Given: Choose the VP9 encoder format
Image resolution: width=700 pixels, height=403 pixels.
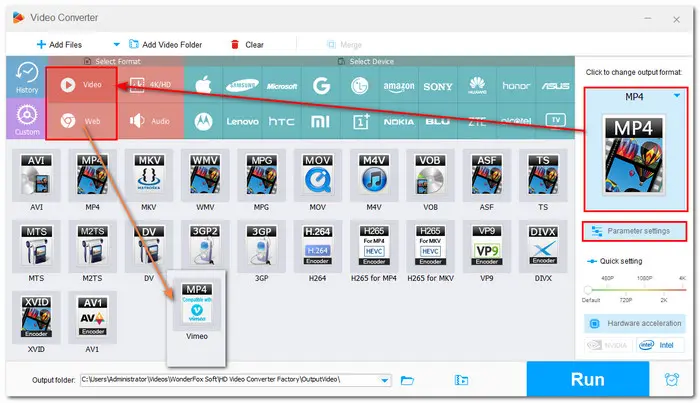Looking at the screenshot, I should (486, 246).
